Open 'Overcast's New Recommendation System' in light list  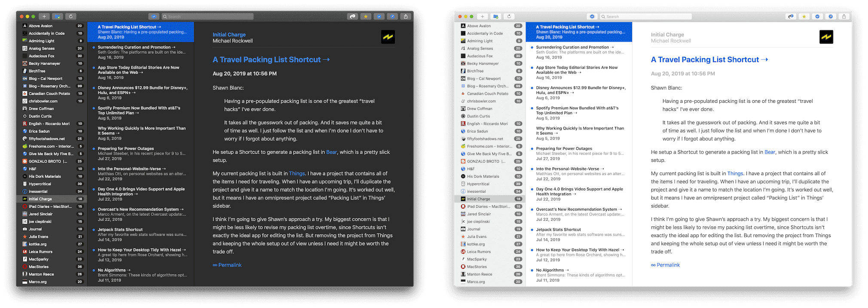(x=579, y=214)
